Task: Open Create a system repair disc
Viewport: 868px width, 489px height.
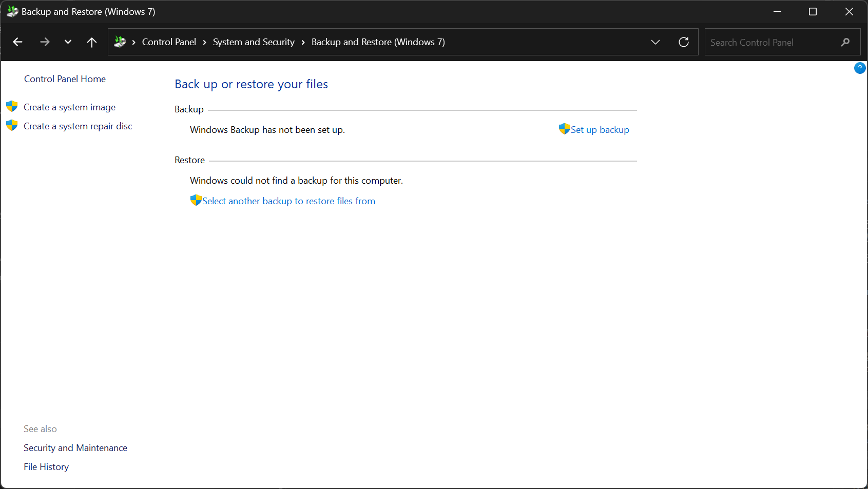Action: (78, 126)
